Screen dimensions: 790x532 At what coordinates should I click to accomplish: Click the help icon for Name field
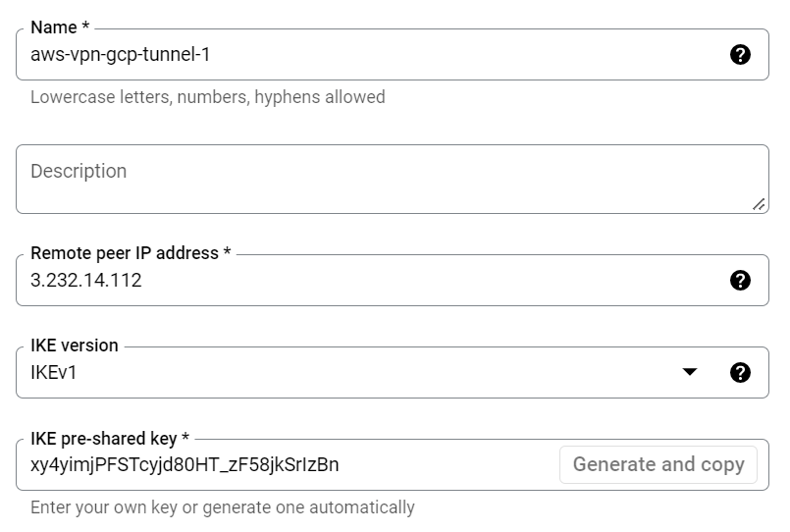pyautogui.click(x=741, y=55)
